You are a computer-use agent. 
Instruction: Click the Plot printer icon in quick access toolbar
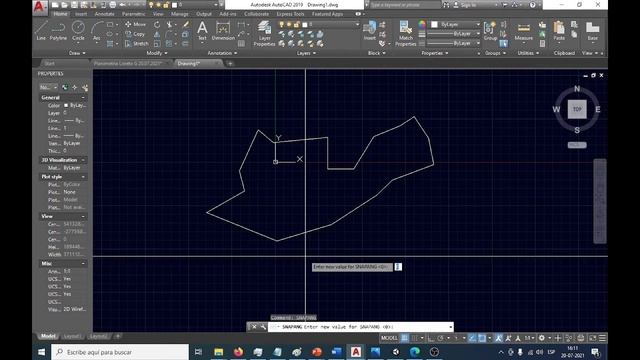click(x=113, y=5)
